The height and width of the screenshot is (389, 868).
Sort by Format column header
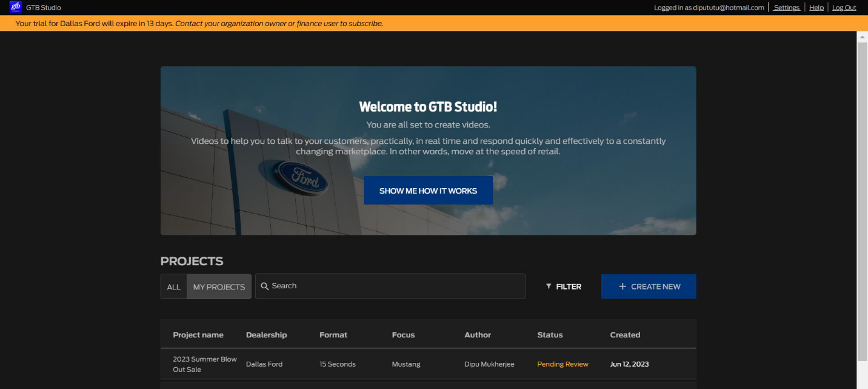point(333,335)
